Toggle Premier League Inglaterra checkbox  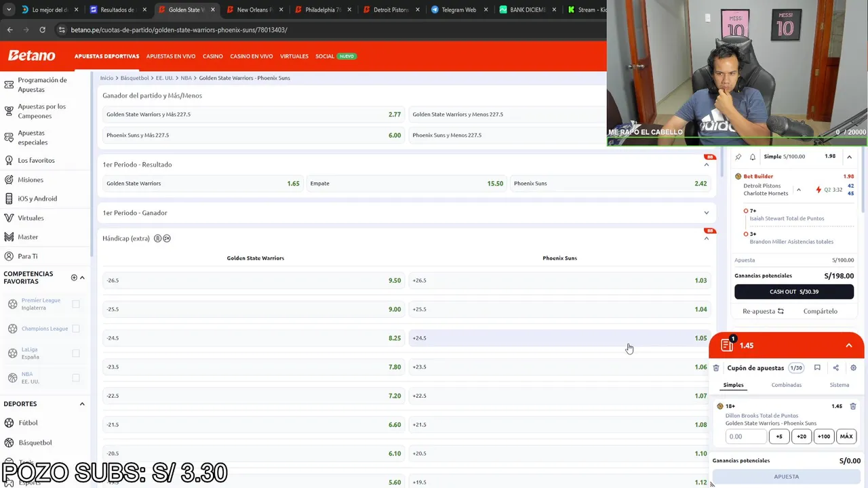(x=76, y=304)
